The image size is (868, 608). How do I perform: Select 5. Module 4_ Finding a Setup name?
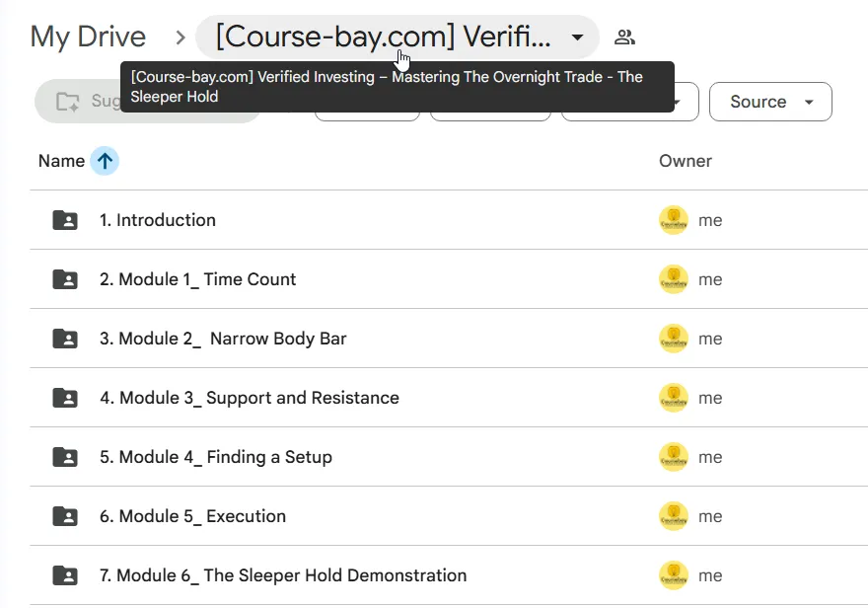click(216, 457)
